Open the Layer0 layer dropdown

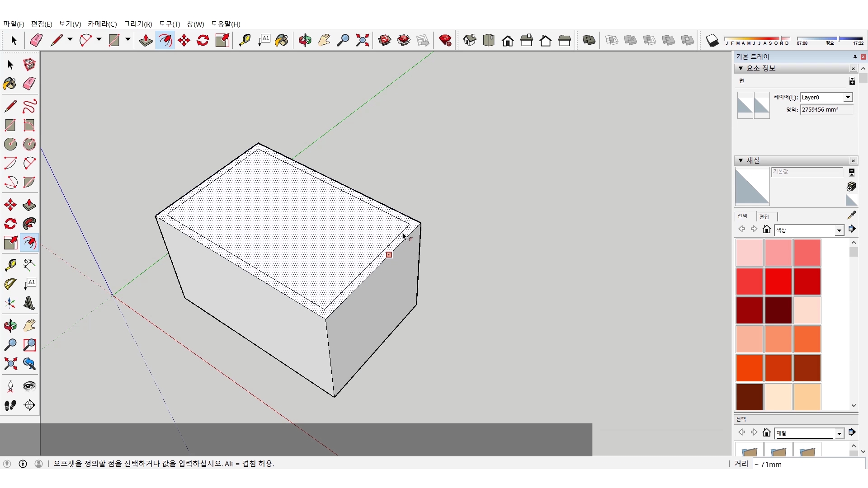[x=848, y=97]
